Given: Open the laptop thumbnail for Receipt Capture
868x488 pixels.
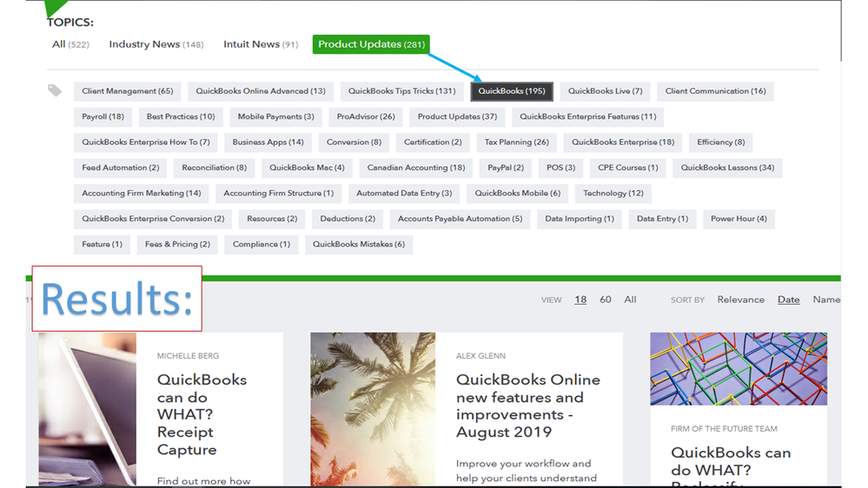Looking at the screenshot, I should [88, 409].
